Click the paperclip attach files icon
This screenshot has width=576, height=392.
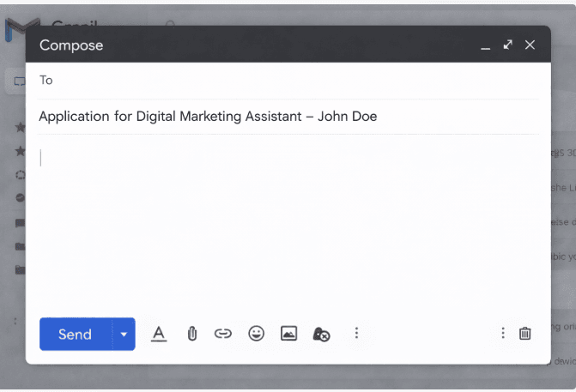tap(192, 334)
